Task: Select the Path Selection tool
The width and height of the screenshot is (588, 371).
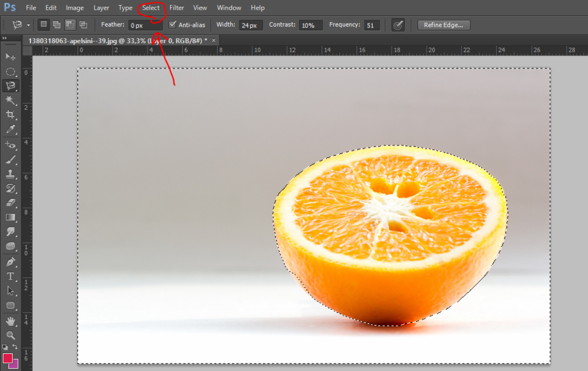Action: pyautogui.click(x=10, y=291)
